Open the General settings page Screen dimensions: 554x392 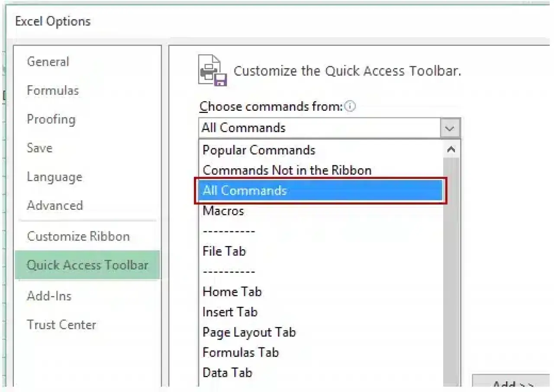click(48, 61)
